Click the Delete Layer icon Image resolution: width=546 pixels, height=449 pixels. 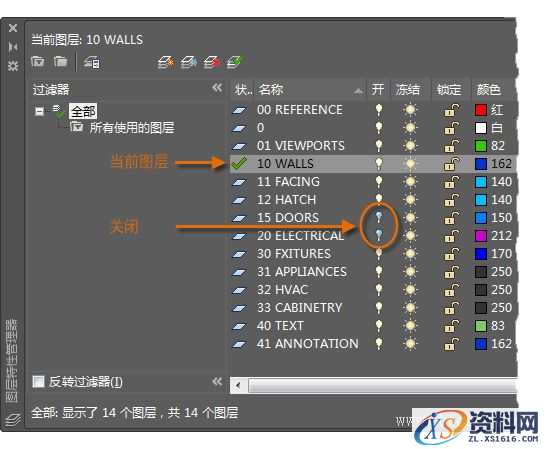click(x=212, y=63)
